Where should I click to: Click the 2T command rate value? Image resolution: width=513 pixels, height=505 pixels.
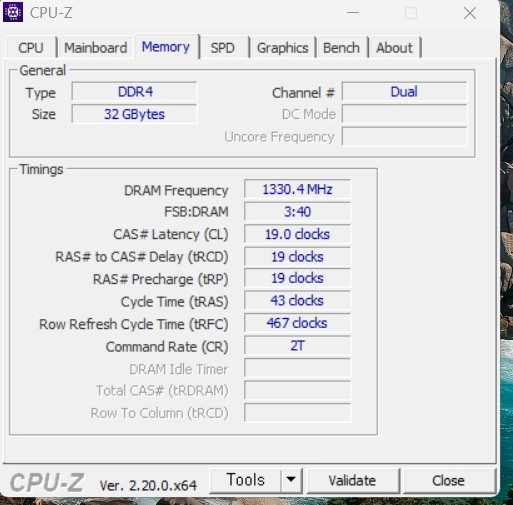pyautogui.click(x=297, y=346)
